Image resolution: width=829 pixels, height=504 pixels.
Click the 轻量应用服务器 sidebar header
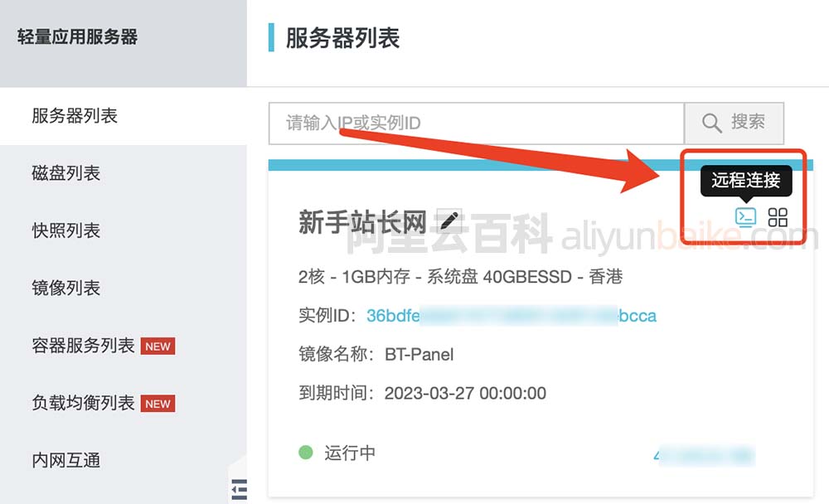(x=77, y=37)
